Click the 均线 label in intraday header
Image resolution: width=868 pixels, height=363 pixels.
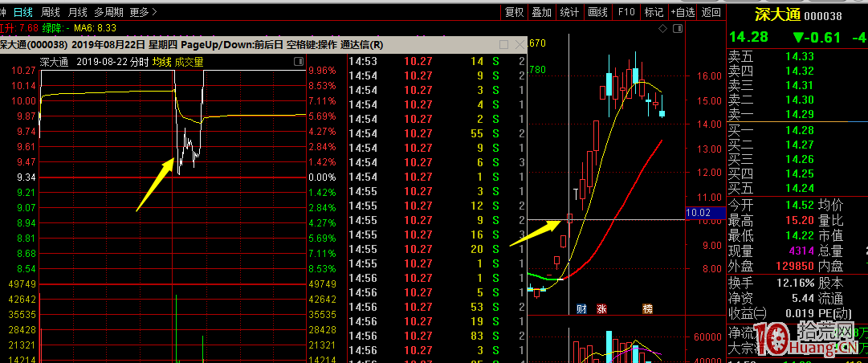162,62
